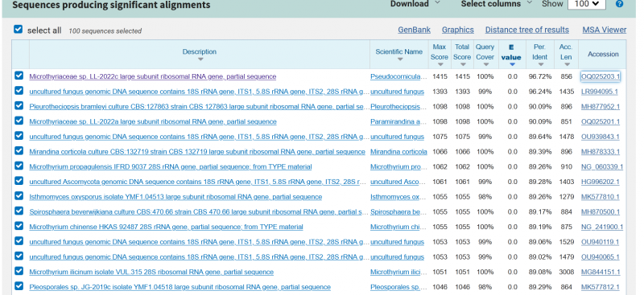Image resolution: width=644 pixels, height=295 pixels.
Task: Open Paramirandina scientific name link
Action: [398, 122]
